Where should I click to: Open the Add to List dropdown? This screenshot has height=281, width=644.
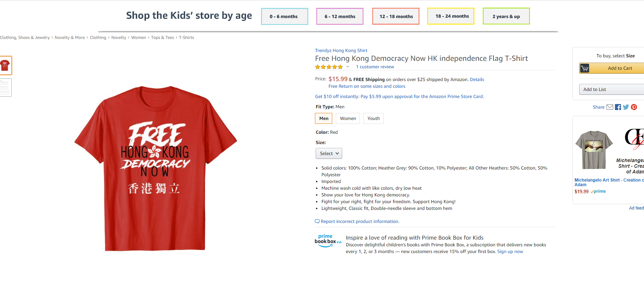tap(611, 90)
